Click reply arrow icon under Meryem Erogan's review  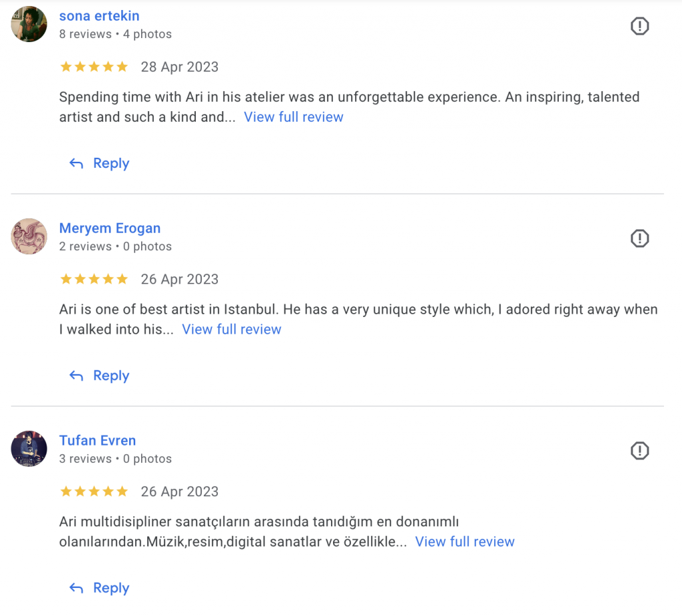click(x=77, y=376)
